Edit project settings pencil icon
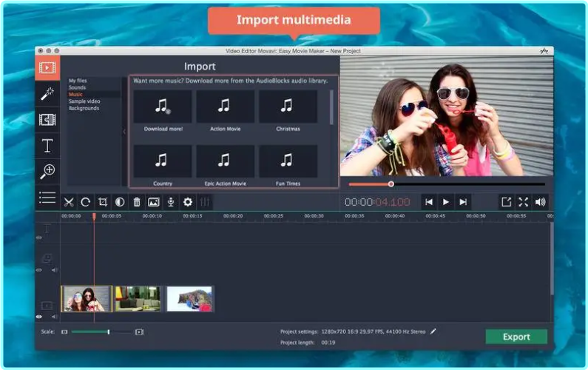This screenshot has width=588, height=370. coord(433,332)
